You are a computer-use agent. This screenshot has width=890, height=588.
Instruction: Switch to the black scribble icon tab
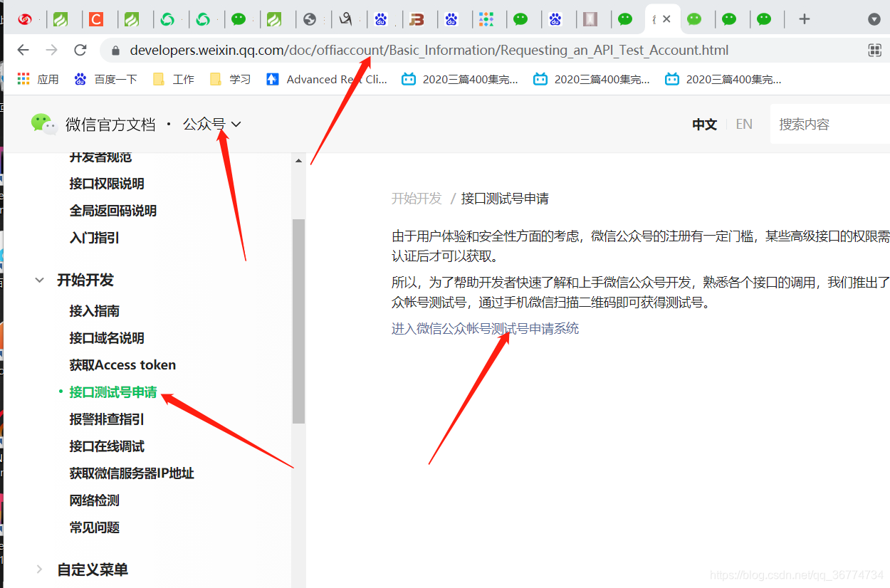(345, 19)
